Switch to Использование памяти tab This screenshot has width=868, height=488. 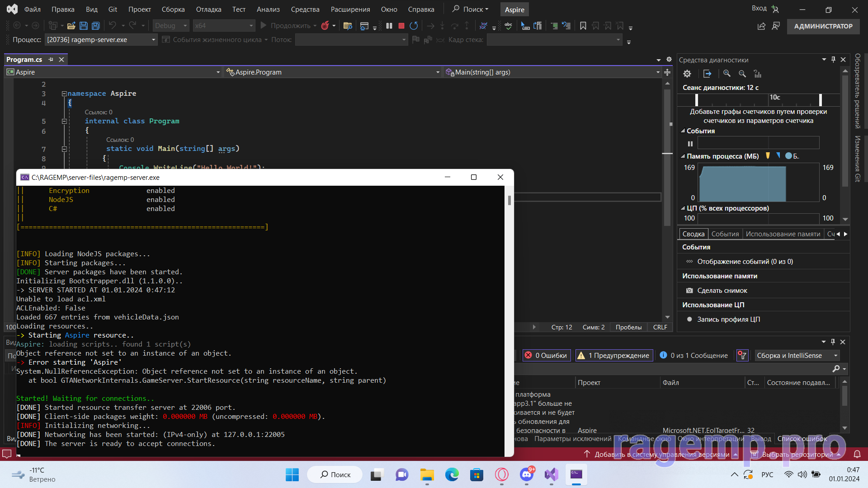tap(783, 234)
